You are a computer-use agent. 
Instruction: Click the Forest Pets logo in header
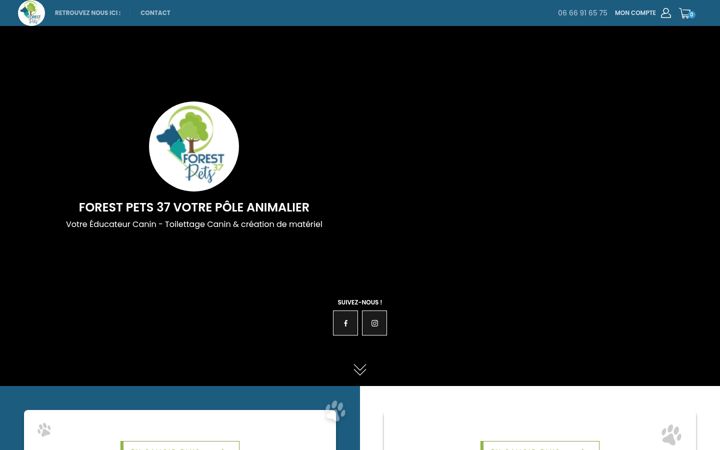pos(31,13)
